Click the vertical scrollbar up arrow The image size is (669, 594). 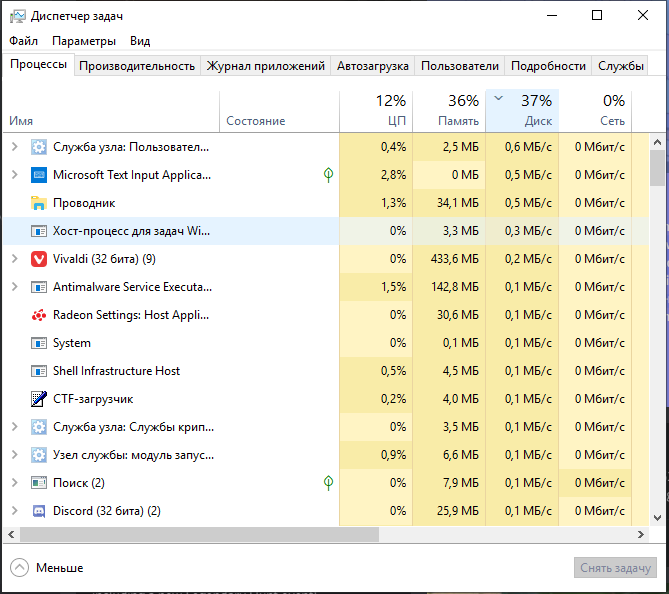coord(657,142)
